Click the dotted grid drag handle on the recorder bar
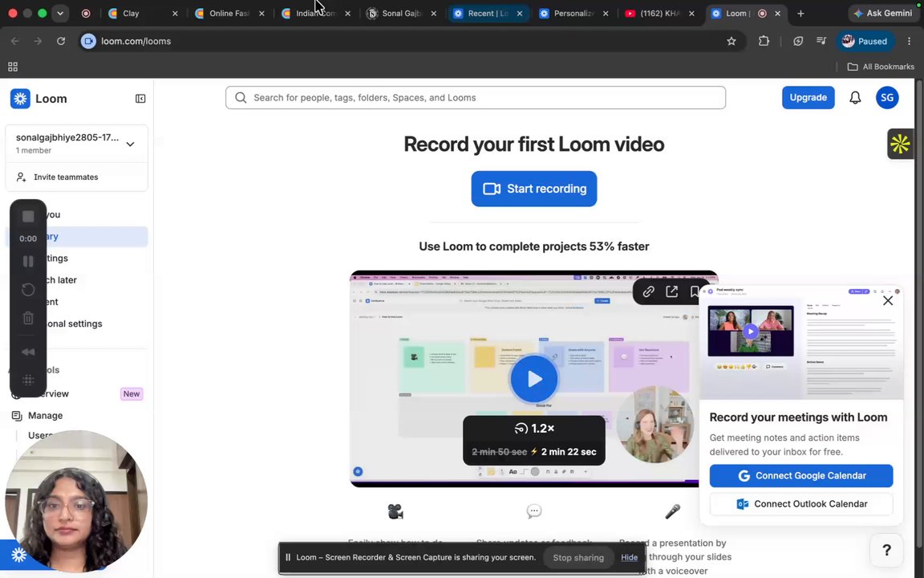The width and height of the screenshot is (924, 578). 28,381
